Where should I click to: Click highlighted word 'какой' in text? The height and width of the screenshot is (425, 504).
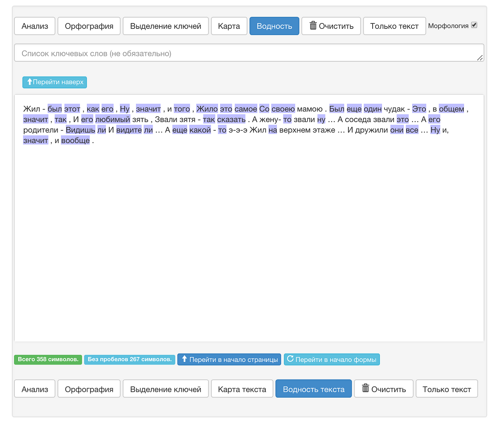[200, 130]
